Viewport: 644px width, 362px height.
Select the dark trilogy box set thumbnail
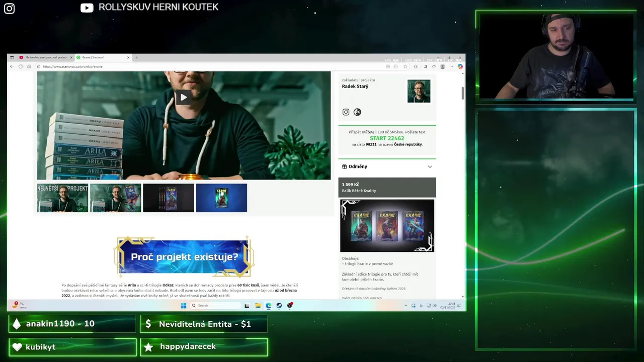(169, 198)
